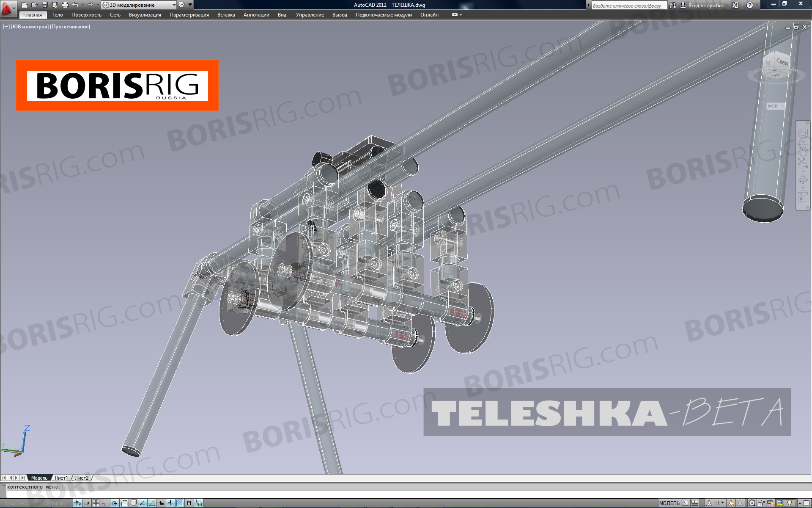This screenshot has height=508, width=812.
Task: Expand the Help dropdown arrow
Action: click(757, 5)
